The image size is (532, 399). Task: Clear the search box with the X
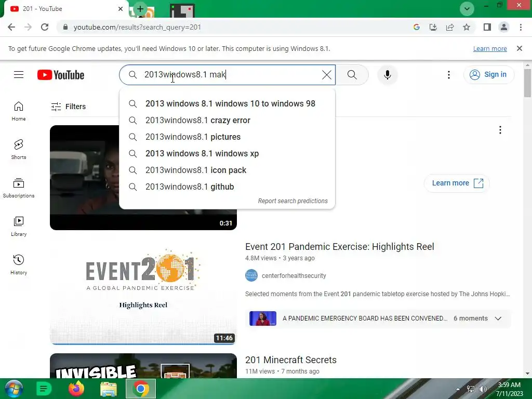[326, 75]
